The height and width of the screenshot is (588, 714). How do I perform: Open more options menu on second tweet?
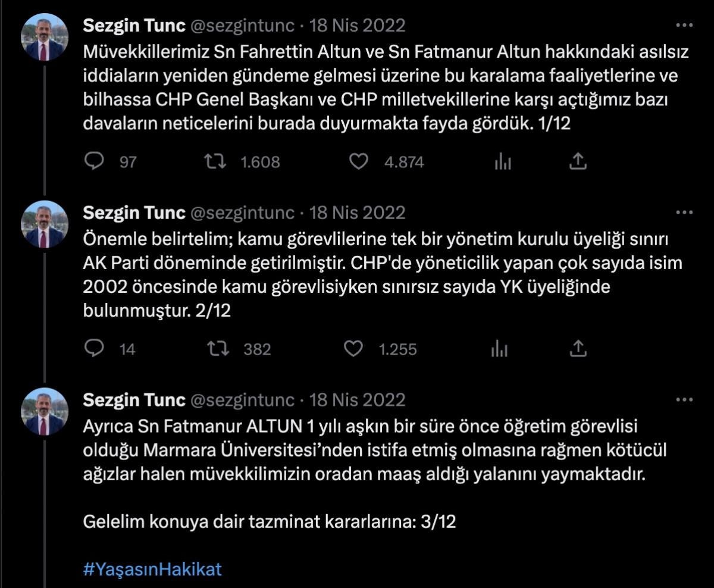coord(685,212)
